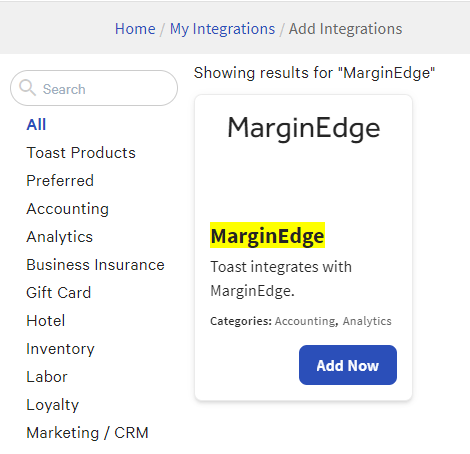Screen dimensions: 470x454
Task: Click the Analytics tag on MarginEdge card
Action: tap(367, 321)
